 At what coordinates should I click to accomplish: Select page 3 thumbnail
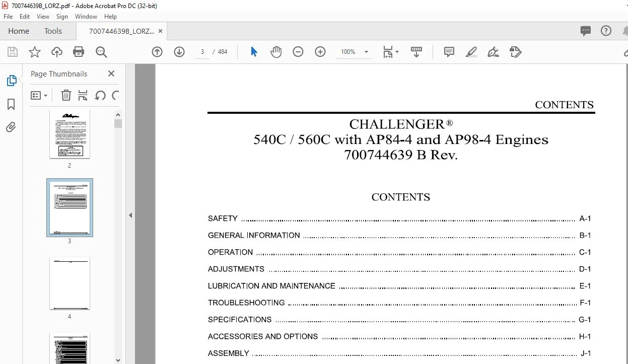click(x=69, y=207)
